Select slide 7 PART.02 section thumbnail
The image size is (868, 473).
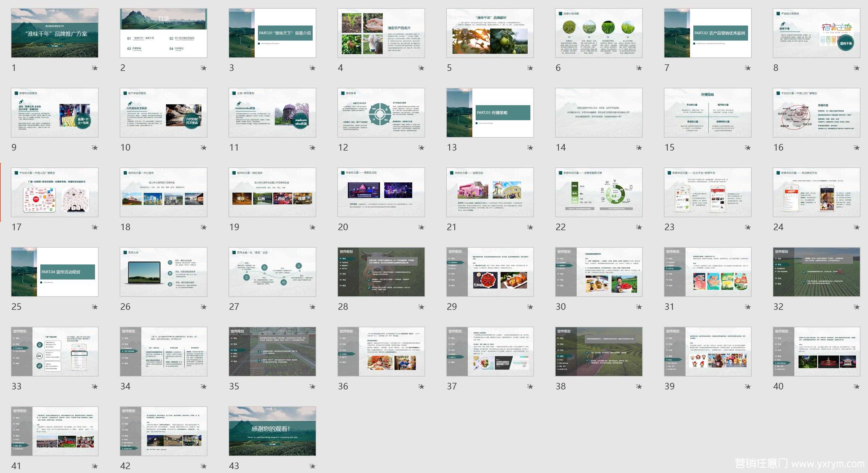click(x=708, y=33)
